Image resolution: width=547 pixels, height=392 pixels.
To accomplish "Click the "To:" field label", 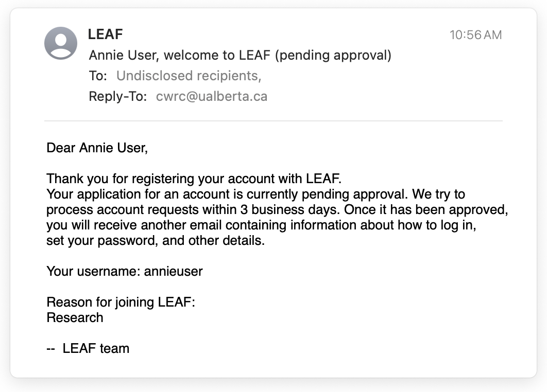I will [x=98, y=76].
